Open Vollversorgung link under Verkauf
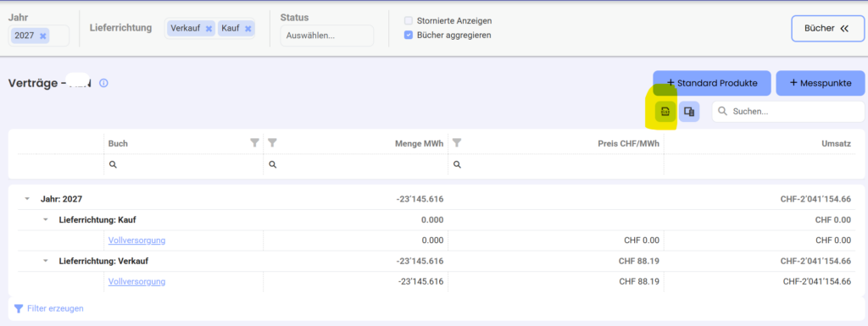The width and height of the screenshot is (868, 326). 136,282
